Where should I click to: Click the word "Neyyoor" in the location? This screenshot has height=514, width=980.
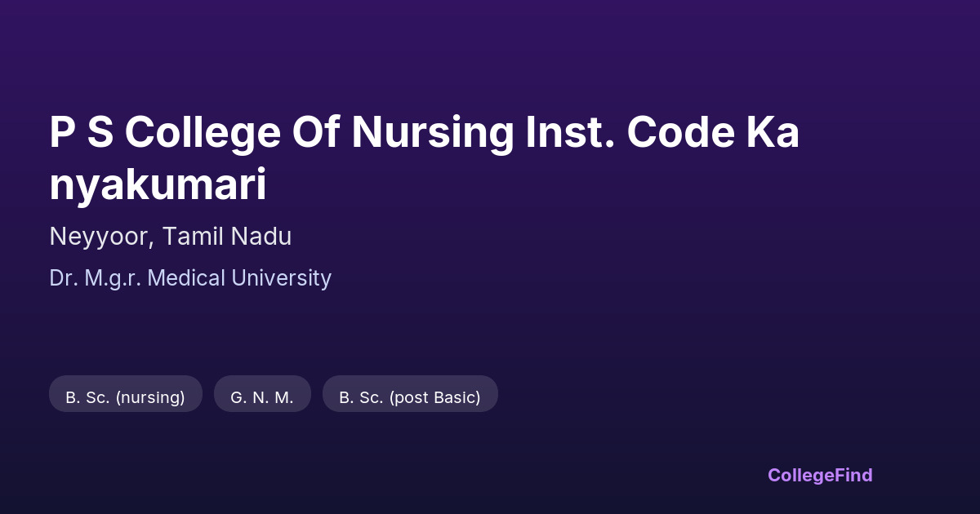click(x=98, y=237)
